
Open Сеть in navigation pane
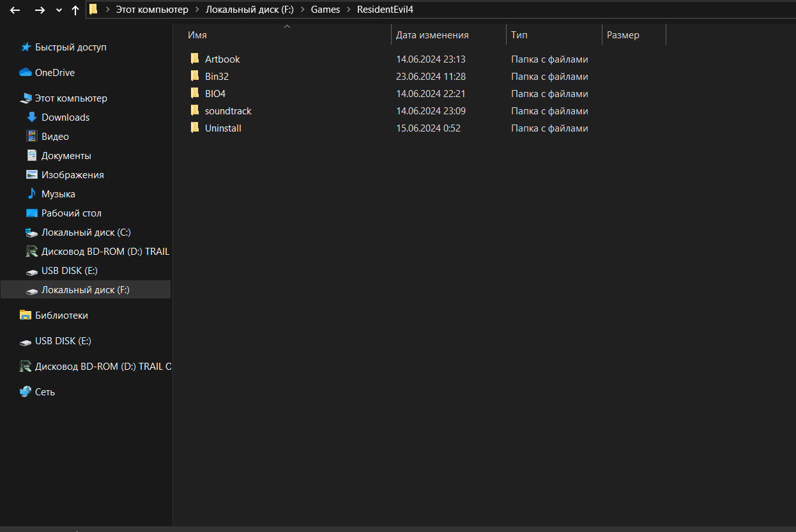pos(45,391)
